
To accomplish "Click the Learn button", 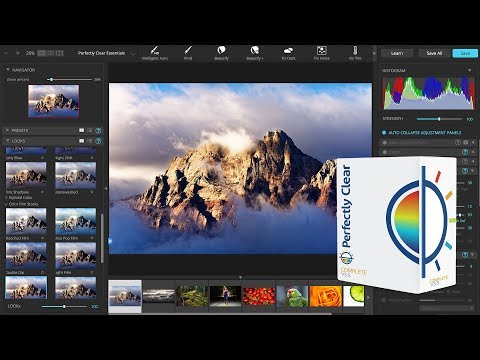I will coord(397,53).
